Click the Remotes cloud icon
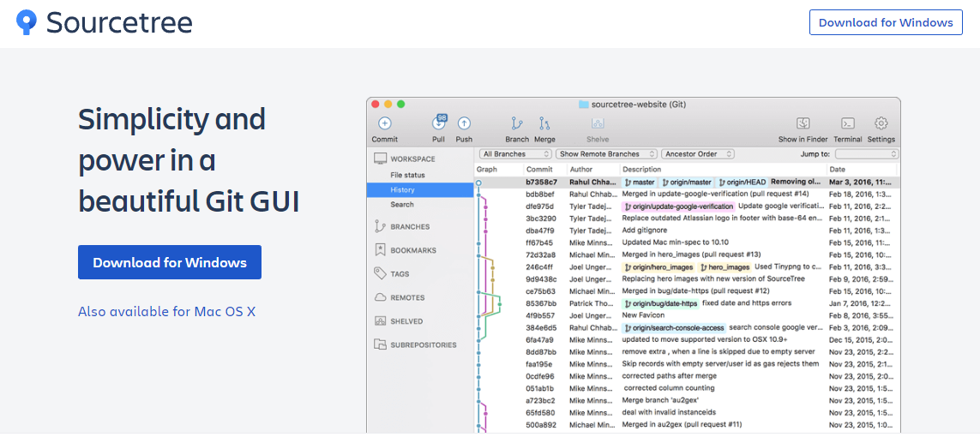Viewport: 980px width, 443px height. [x=379, y=297]
